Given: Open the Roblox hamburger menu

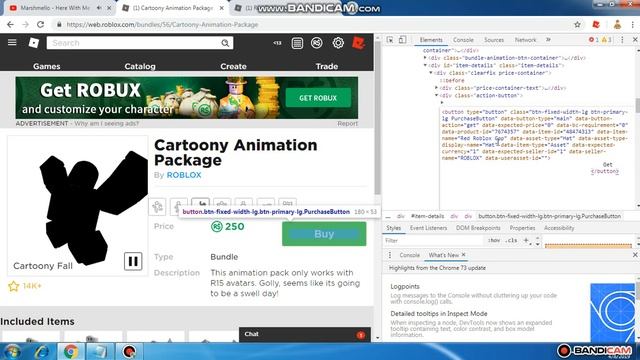Looking at the screenshot, I should (x=12, y=42).
